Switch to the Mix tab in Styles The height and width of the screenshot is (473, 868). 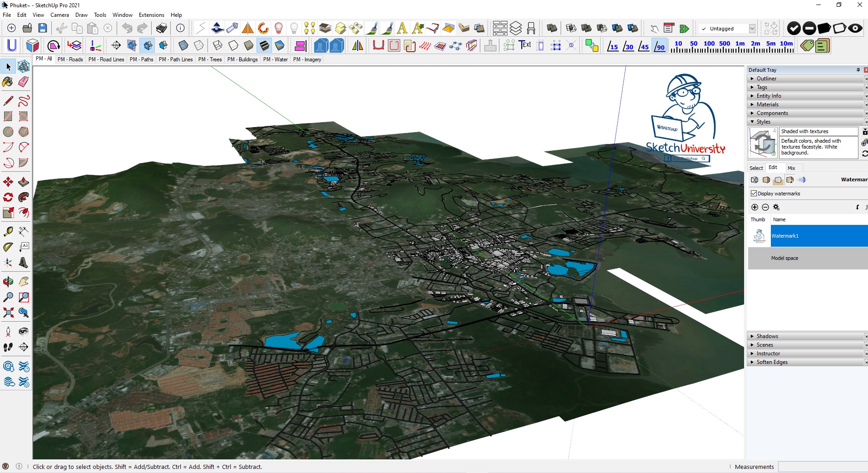(x=791, y=168)
